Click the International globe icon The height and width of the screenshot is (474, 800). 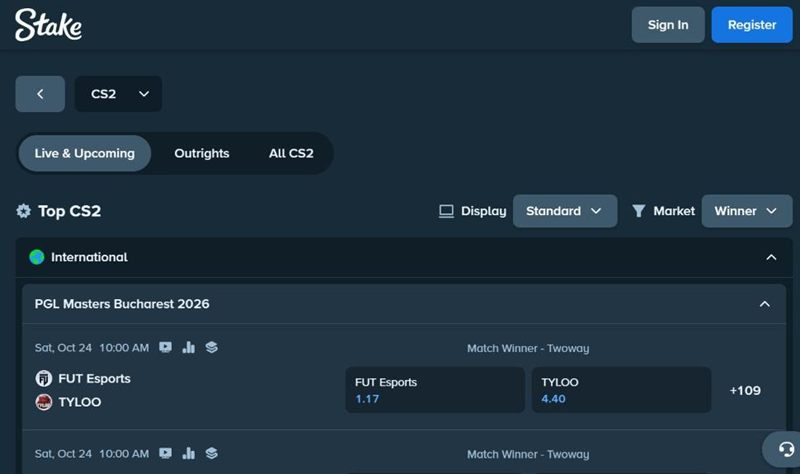pos(37,257)
